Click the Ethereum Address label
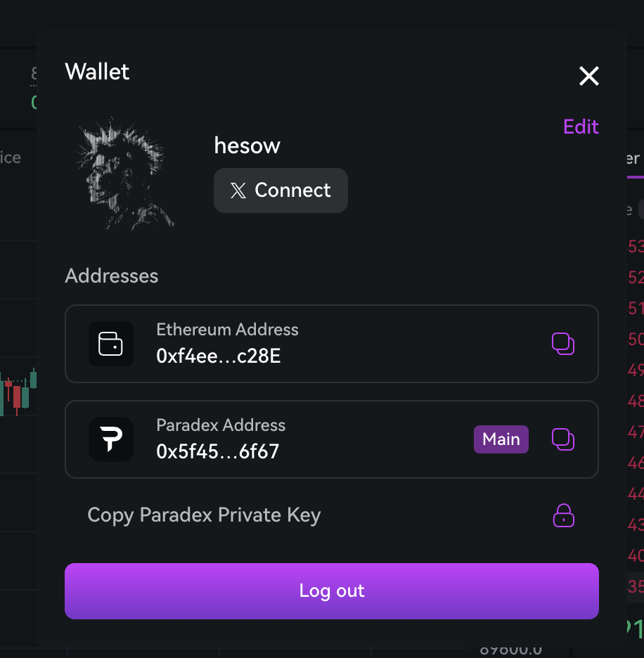 227,330
